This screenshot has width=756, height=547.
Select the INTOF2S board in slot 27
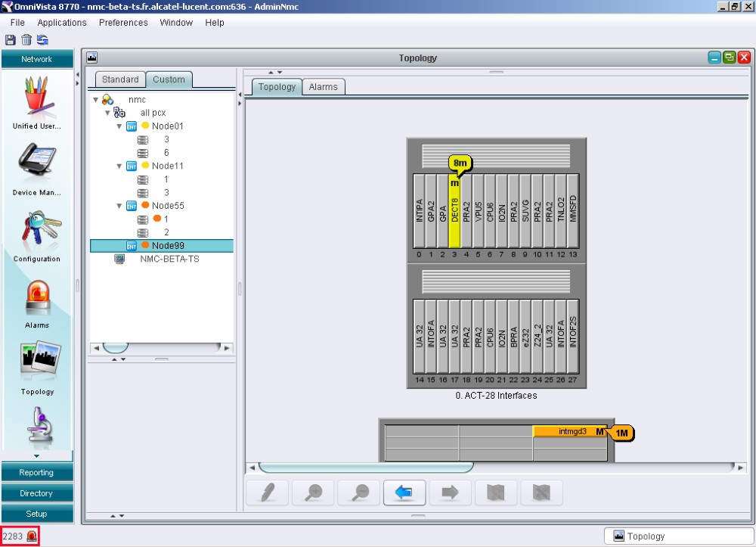click(x=573, y=336)
